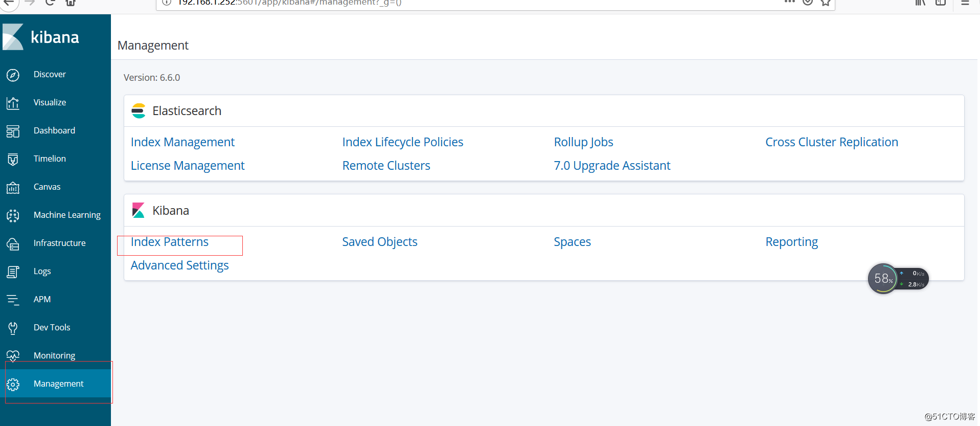Select Machine Learning in the sidebar
The image size is (980, 426).
[67, 215]
